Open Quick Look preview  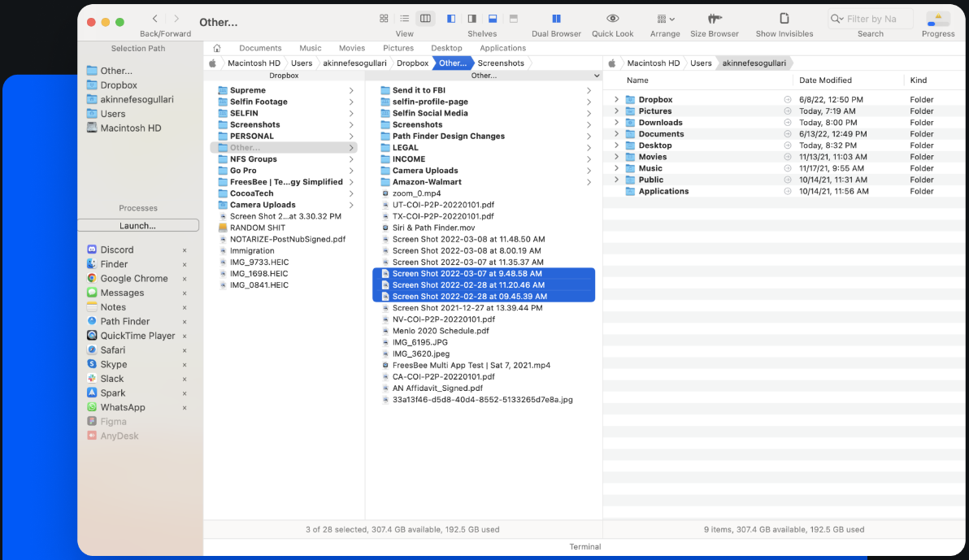coord(612,19)
